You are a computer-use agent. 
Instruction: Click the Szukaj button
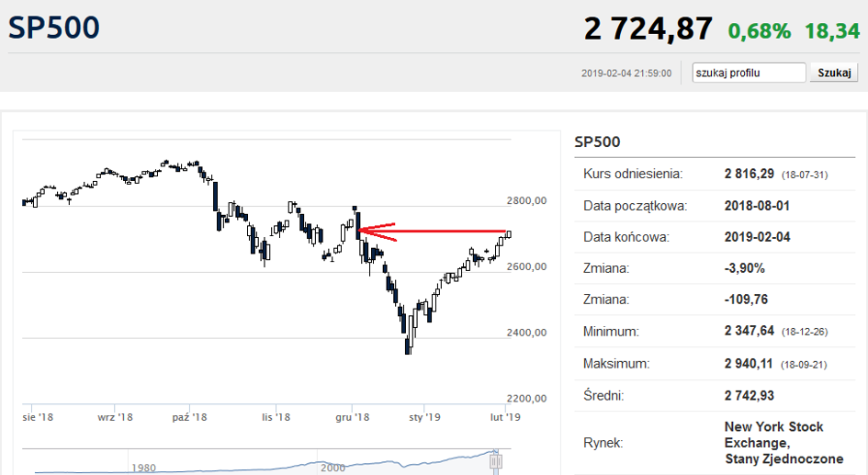(834, 73)
